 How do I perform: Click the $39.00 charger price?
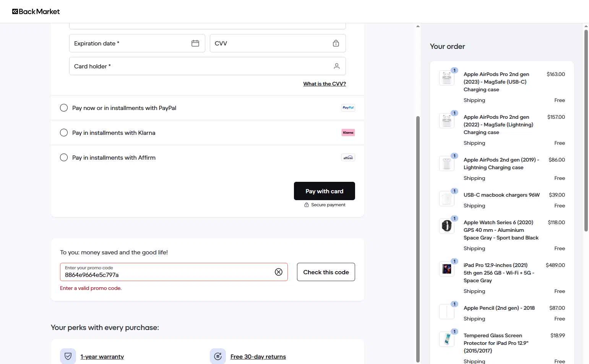tap(557, 195)
